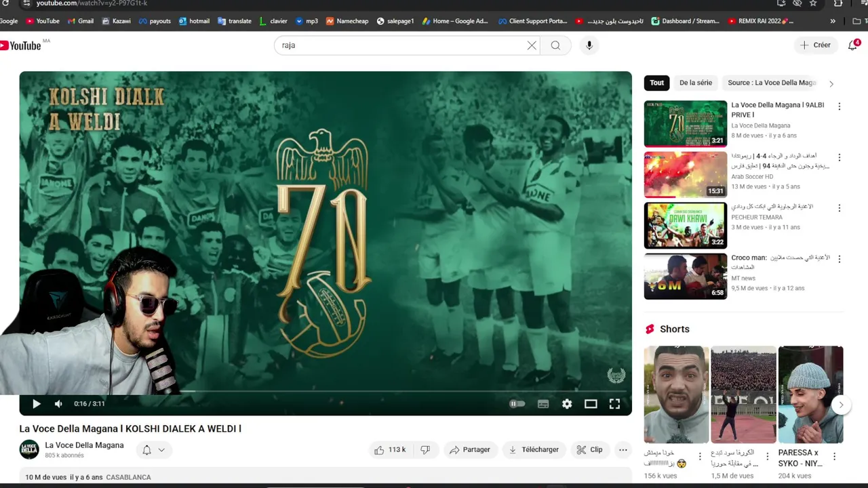Select the De la série chip
Image resolution: width=868 pixels, height=488 pixels.
(696, 83)
